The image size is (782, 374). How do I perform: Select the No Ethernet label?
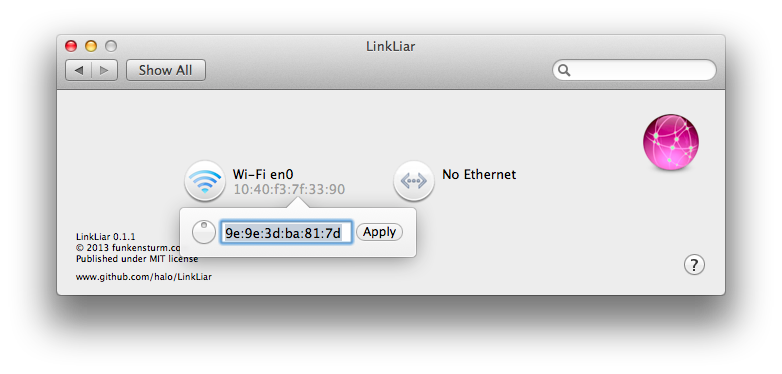tap(479, 174)
